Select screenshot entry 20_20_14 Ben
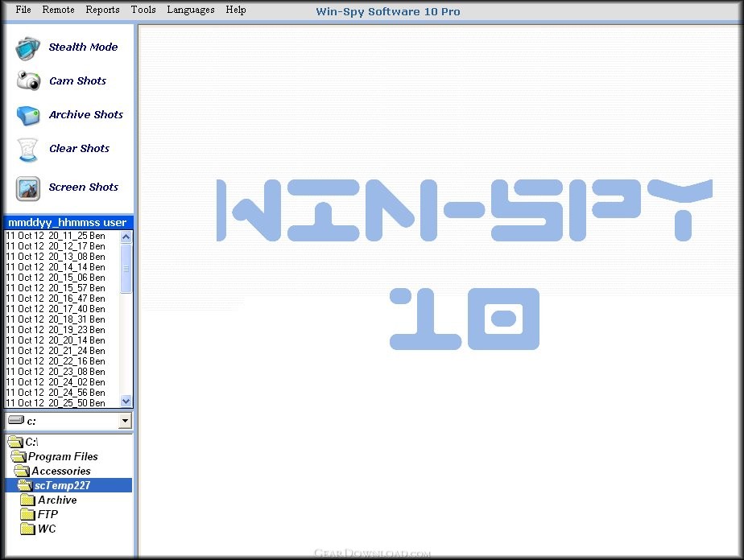Viewport: 744px width, 560px height. (x=56, y=340)
